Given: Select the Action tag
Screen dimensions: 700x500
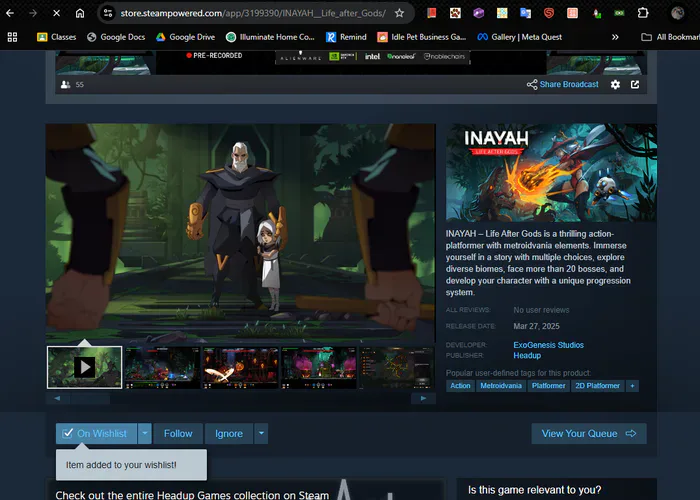Looking at the screenshot, I should click(x=460, y=386).
